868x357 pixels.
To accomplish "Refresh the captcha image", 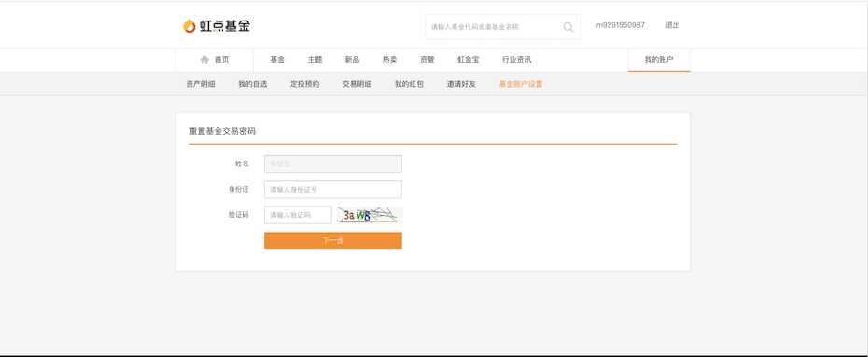I will pyautogui.click(x=370, y=215).
